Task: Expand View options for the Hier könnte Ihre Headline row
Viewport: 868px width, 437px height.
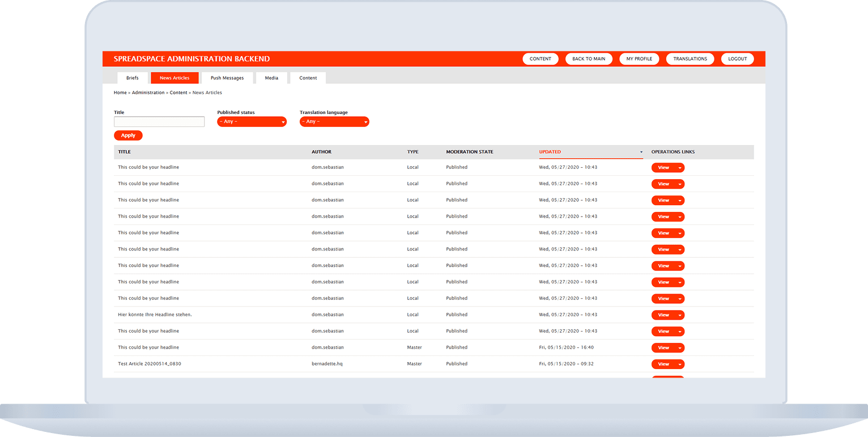Action: (x=679, y=315)
